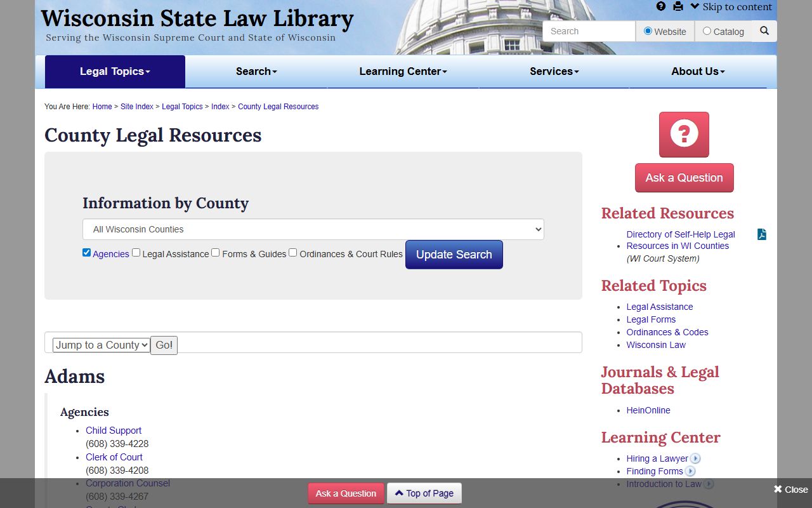
Task: Check Ordinances & Court Rules checkbox
Action: click(x=293, y=252)
